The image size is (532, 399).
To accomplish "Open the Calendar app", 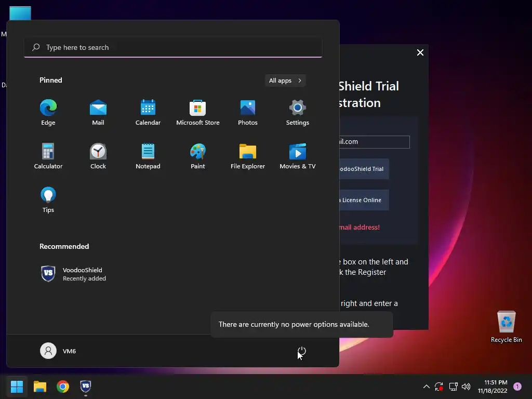I will [148, 113].
